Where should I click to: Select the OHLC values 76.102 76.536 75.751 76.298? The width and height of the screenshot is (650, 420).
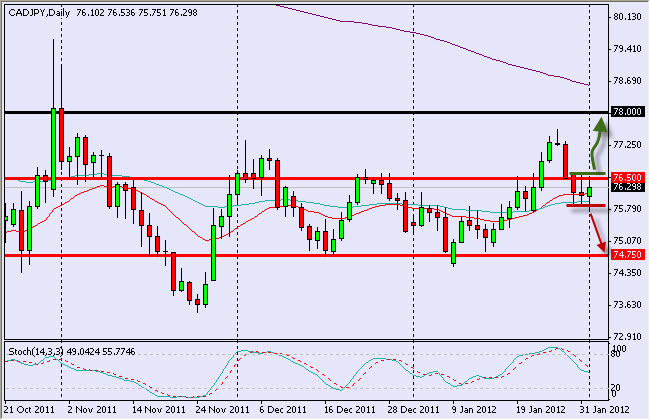click(x=137, y=13)
